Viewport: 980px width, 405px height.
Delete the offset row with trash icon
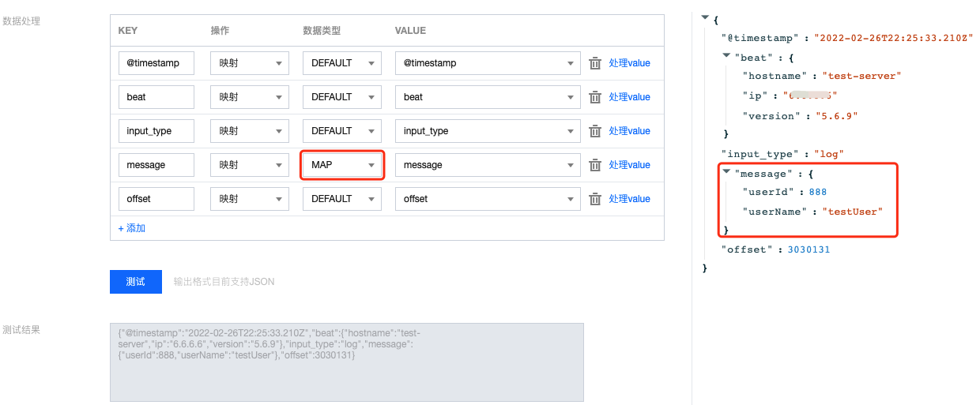click(595, 199)
